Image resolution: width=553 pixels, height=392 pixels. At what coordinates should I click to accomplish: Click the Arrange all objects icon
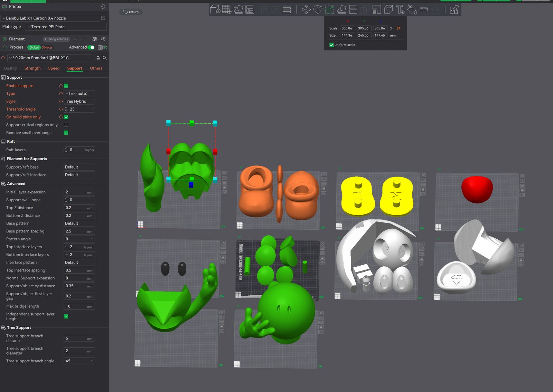[x=250, y=9]
